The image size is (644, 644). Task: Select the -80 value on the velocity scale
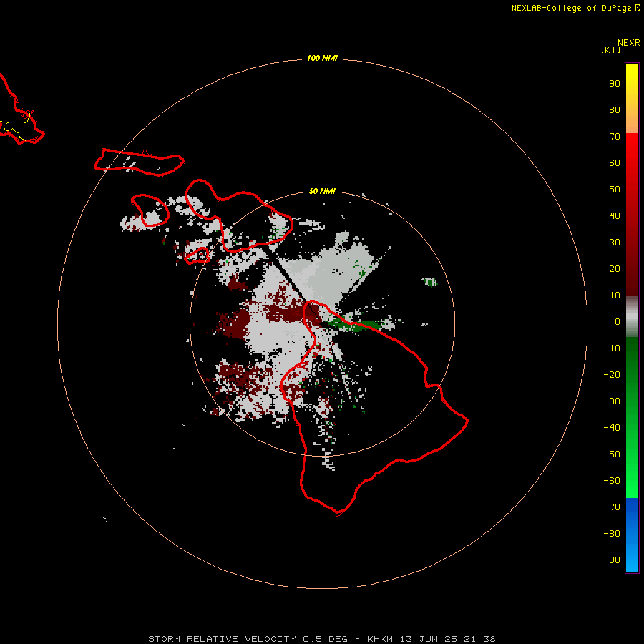point(612,534)
